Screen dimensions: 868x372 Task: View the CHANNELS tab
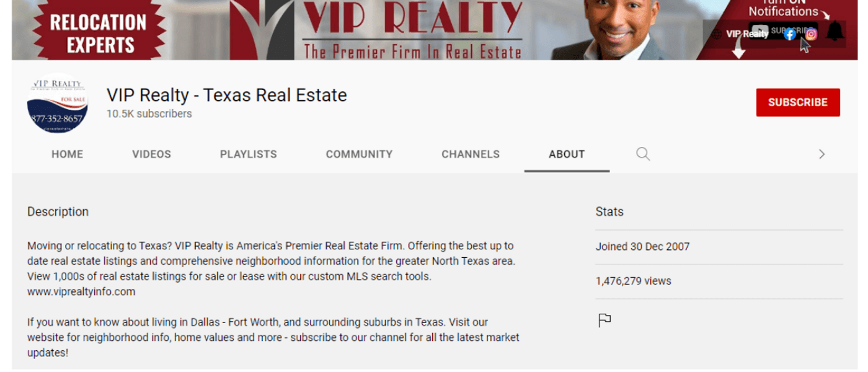pyautogui.click(x=471, y=154)
